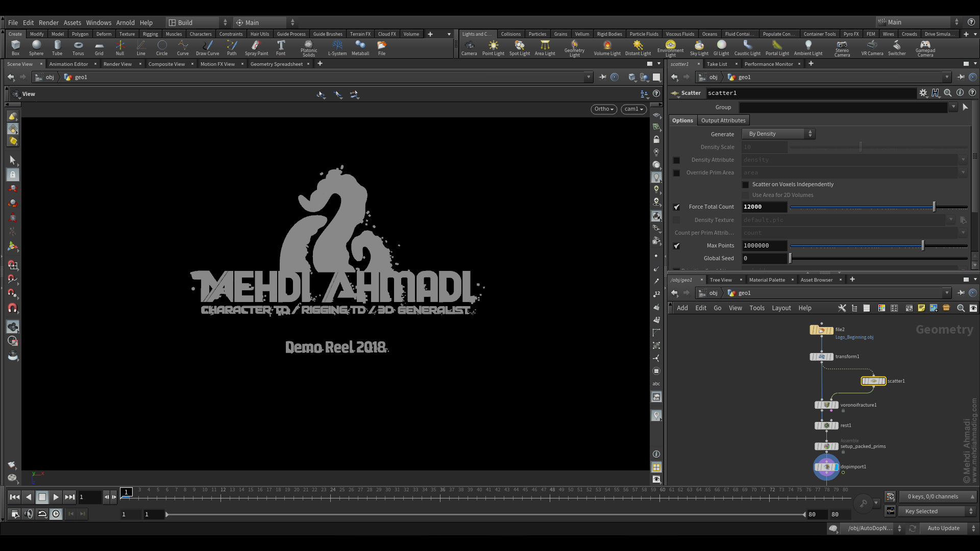
Task: Open the Ortho viewport projection menu
Action: pyautogui.click(x=604, y=109)
